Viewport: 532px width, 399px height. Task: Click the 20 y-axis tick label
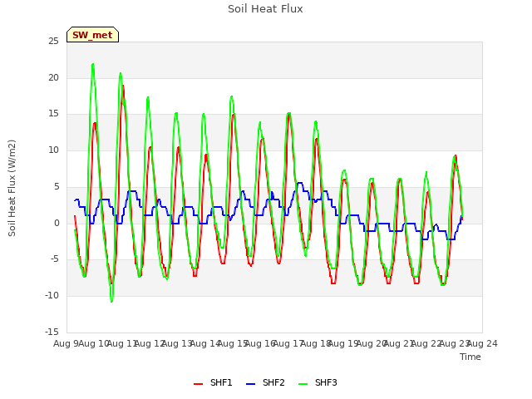tap(53, 77)
